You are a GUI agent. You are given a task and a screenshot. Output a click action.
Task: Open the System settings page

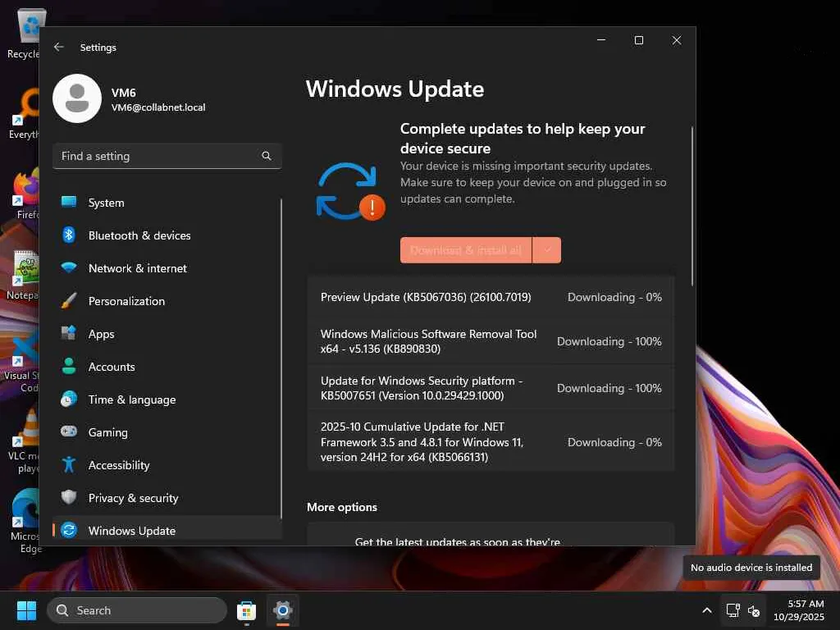tap(167, 203)
